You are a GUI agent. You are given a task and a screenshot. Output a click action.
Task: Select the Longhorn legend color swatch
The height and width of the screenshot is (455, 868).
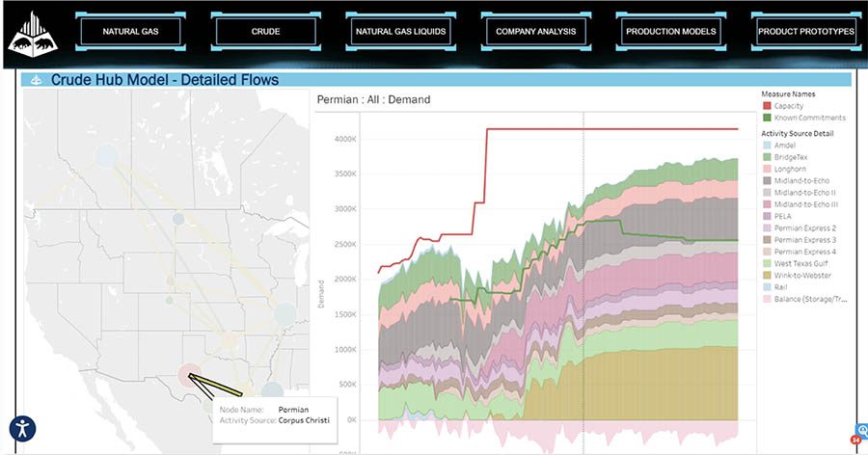tap(767, 169)
